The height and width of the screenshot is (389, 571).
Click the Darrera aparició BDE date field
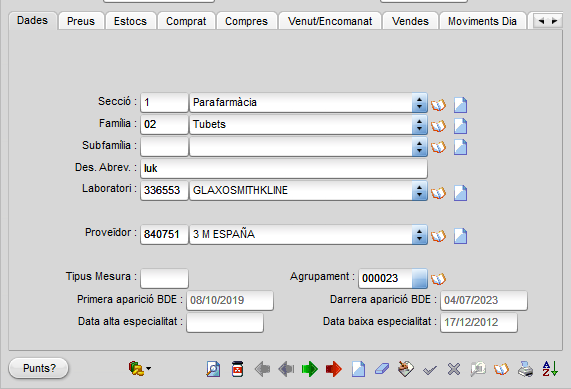484,300
